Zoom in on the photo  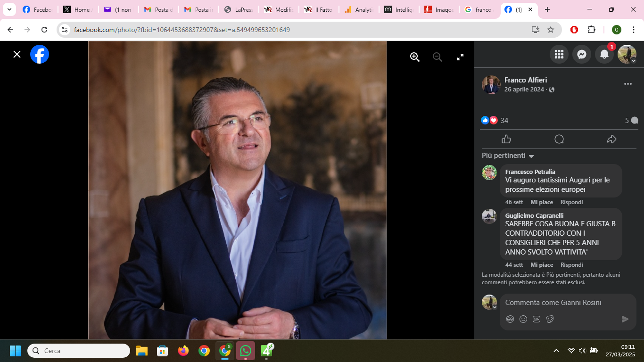pyautogui.click(x=415, y=57)
